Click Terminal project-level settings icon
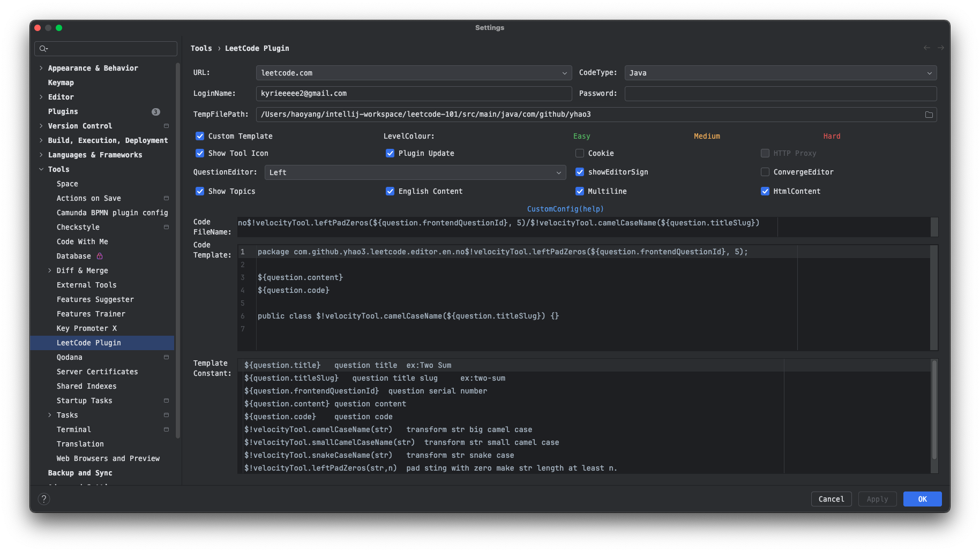Viewport: 980px width, 552px height. click(166, 429)
